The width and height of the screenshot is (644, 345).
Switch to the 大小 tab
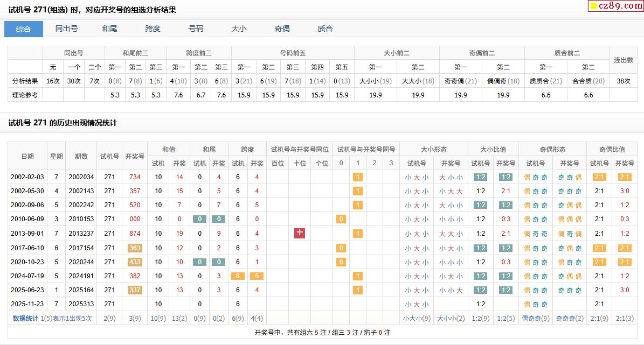[239, 29]
